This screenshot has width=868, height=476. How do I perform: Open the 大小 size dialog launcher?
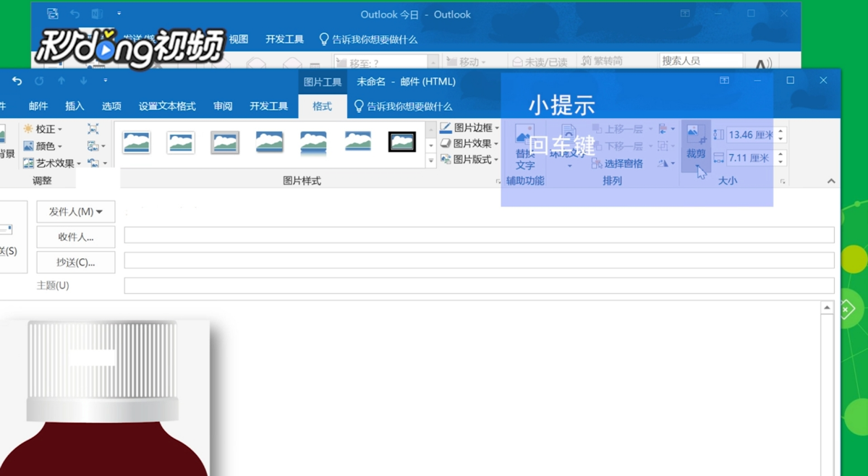point(783,181)
